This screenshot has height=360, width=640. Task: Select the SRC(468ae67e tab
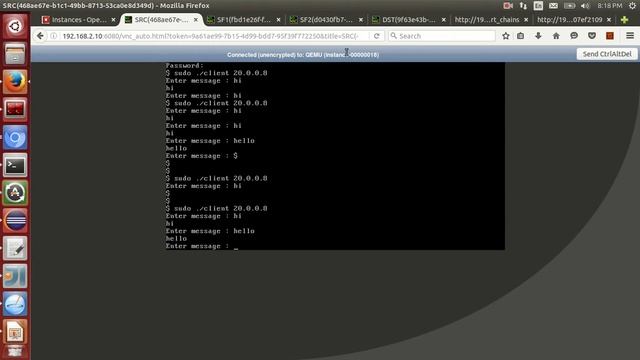[x=161, y=20]
